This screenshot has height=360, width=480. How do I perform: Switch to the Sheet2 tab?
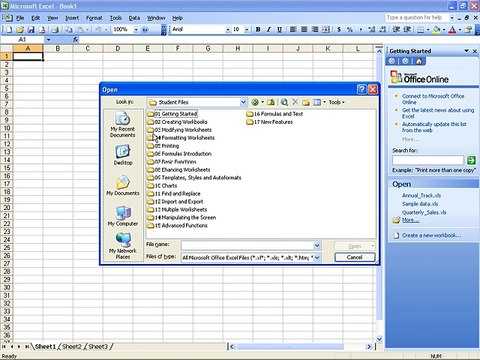tap(72, 347)
